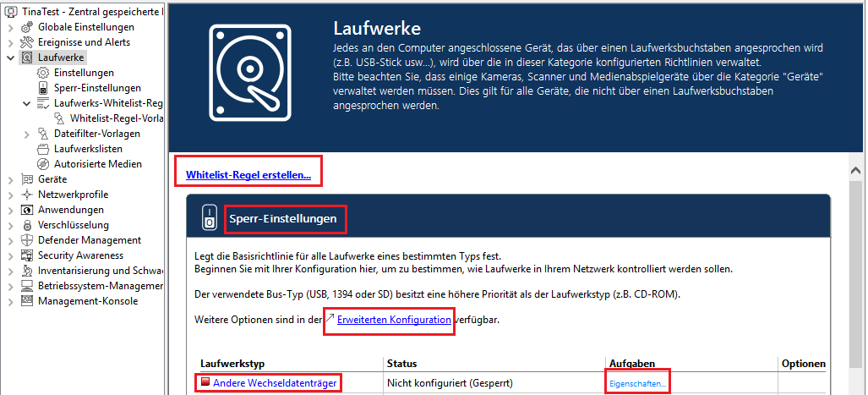
Task: Click the Laufwerke page title
Action: tap(377, 28)
